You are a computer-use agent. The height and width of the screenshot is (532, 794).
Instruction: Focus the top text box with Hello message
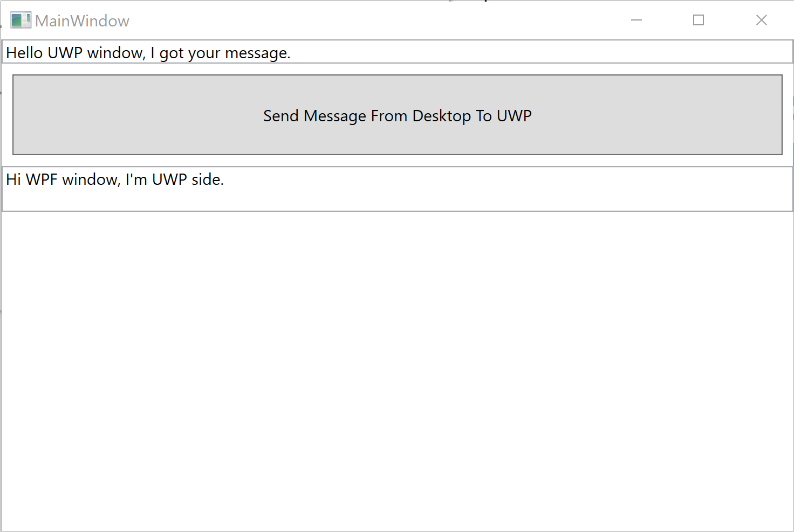tap(485, 52)
